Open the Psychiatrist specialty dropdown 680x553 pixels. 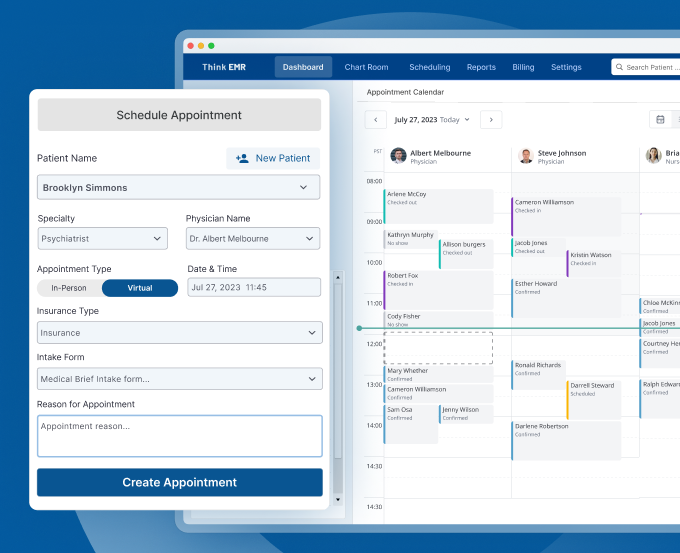point(157,239)
